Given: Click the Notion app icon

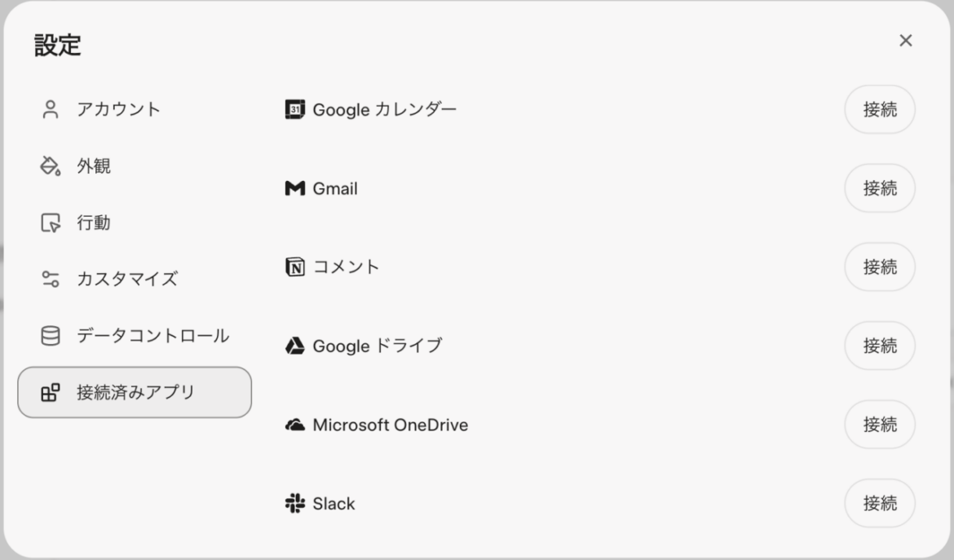Looking at the screenshot, I should [x=294, y=267].
